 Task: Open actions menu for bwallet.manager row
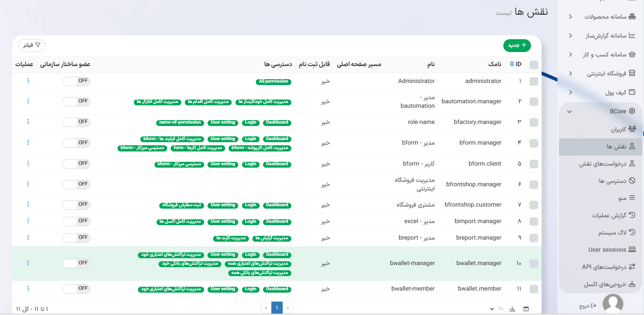click(x=28, y=263)
